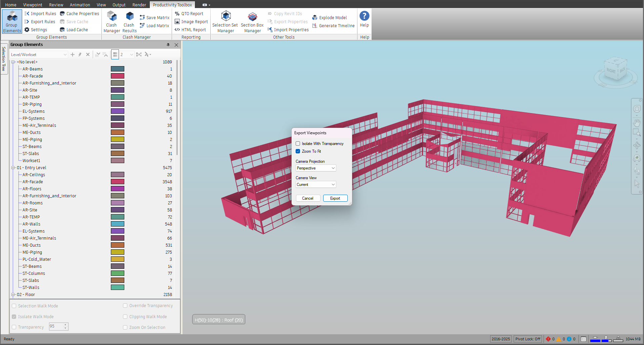Click the info icon in the status bar
The image size is (644, 345).
click(x=569, y=339)
